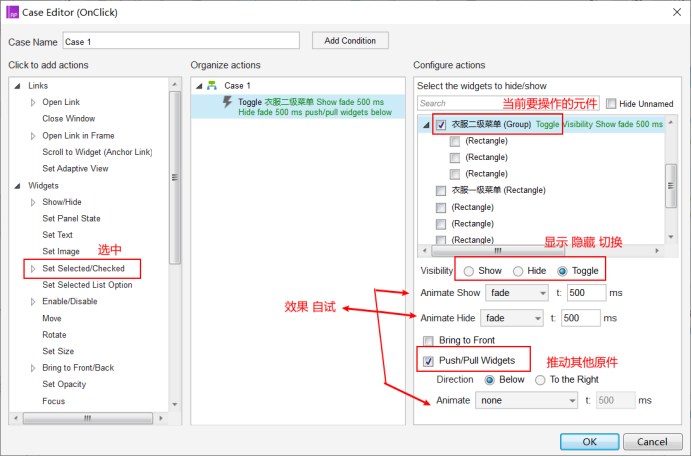The width and height of the screenshot is (692, 457).
Task: Select the Toggle 衣服二级菜单 action row
Action: [x=298, y=107]
